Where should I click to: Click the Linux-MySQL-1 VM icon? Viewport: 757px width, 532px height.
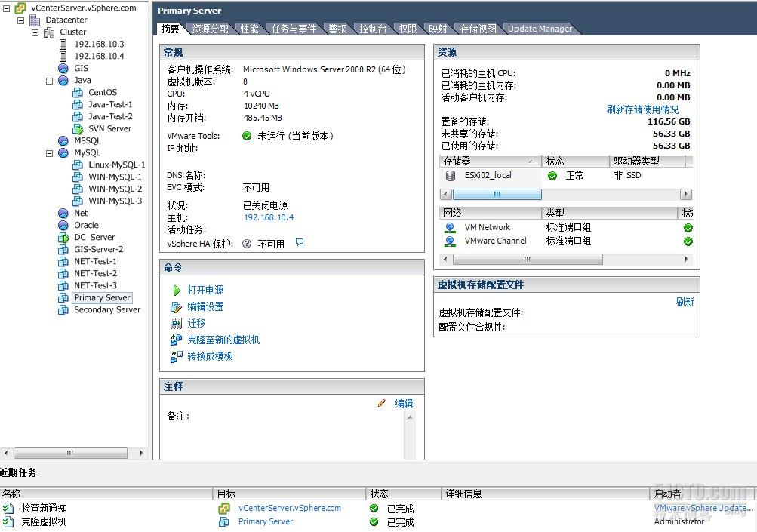78,165
